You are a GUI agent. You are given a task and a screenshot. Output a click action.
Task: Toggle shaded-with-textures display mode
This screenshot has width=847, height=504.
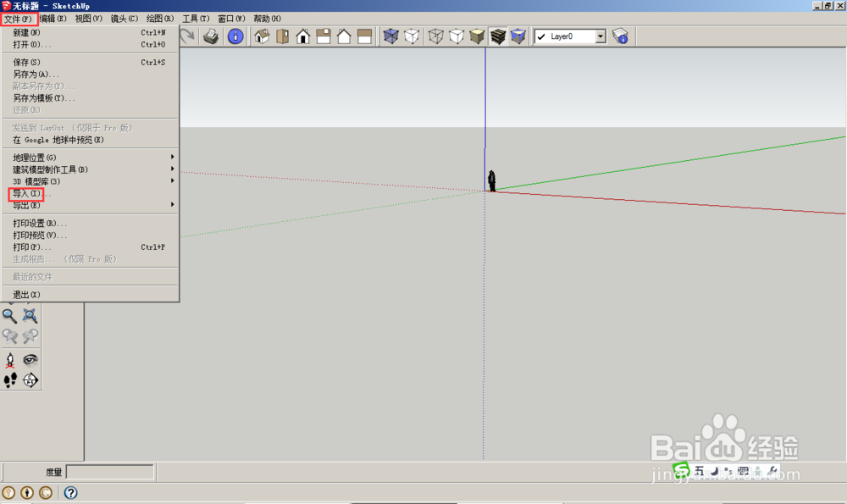tap(497, 36)
